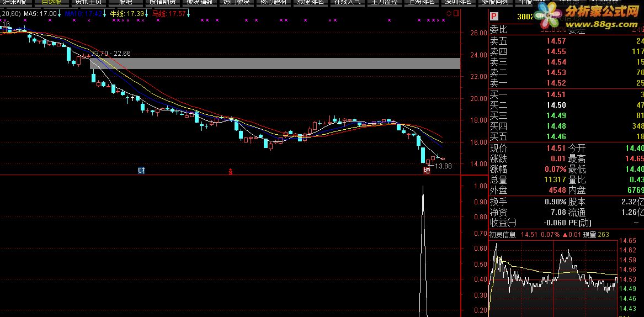Image resolution: width=644 pixels, height=317 pixels.
Task: Click the 1.00 indicator axis label
Action: click(x=481, y=186)
